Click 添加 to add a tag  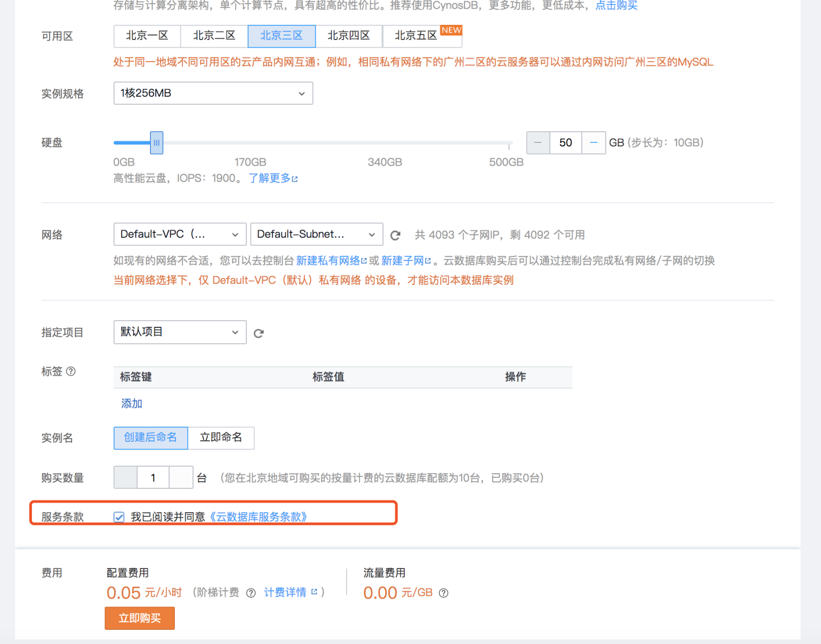coord(131,404)
